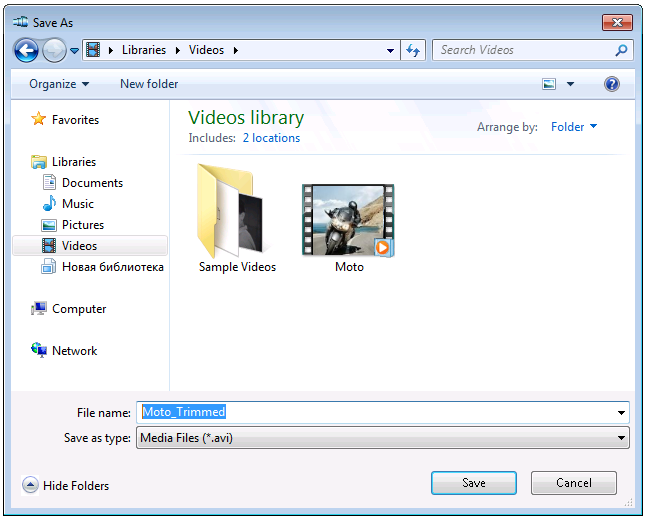Click the change view icon

[x=549, y=84]
